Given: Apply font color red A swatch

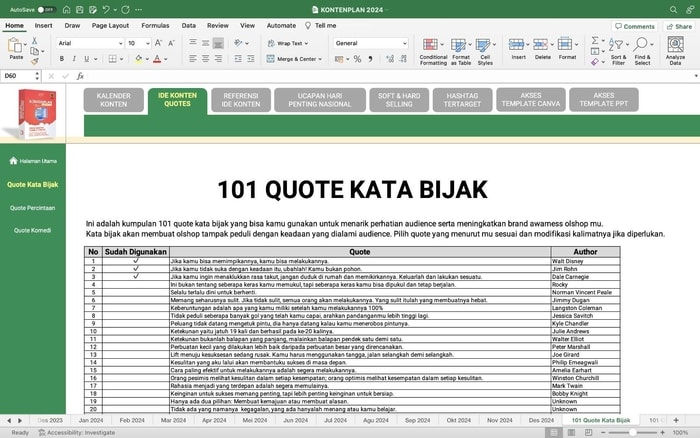Looking at the screenshot, I should [x=157, y=59].
